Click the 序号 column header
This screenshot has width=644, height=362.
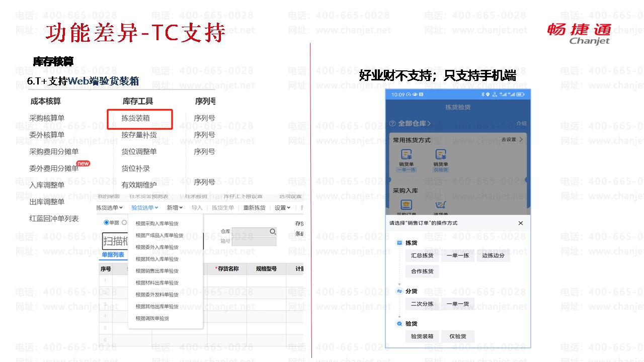106,269
